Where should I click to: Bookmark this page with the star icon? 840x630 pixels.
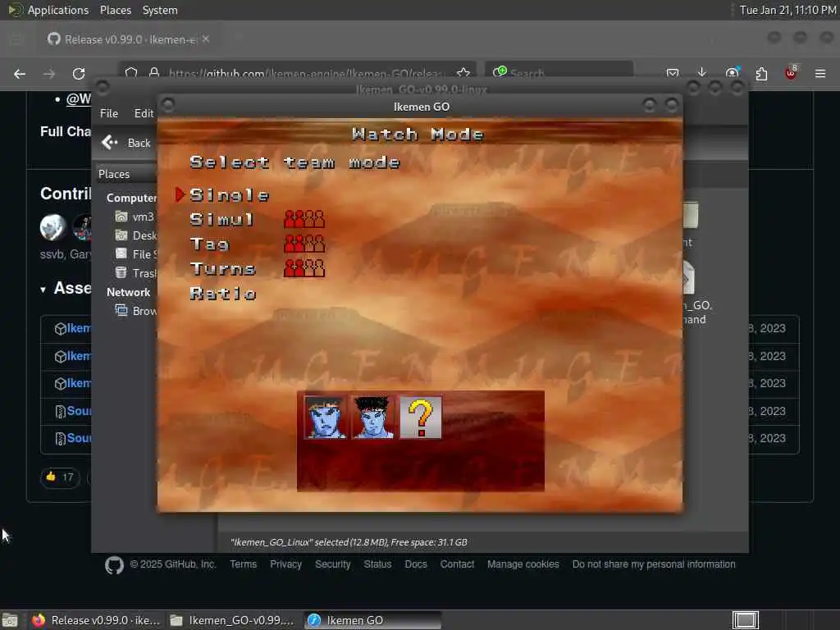tap(463, 72)
